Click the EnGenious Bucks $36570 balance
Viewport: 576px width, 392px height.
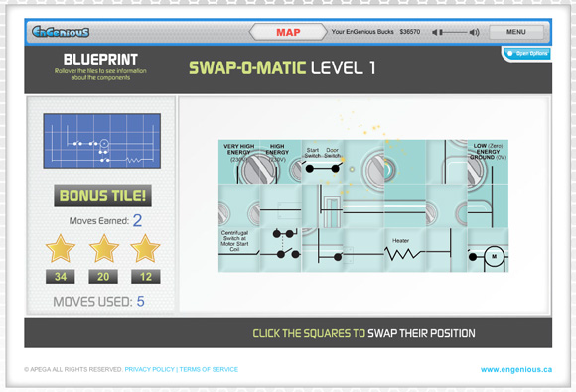pyautogui.click(x=410, y=32)
